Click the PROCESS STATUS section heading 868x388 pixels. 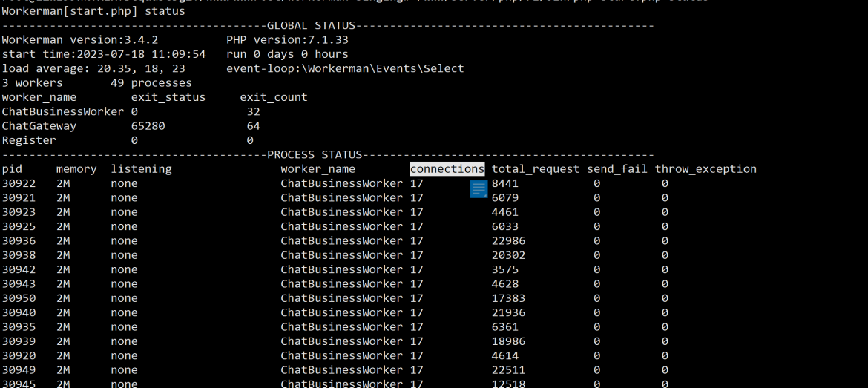click(x=315, y=154)
